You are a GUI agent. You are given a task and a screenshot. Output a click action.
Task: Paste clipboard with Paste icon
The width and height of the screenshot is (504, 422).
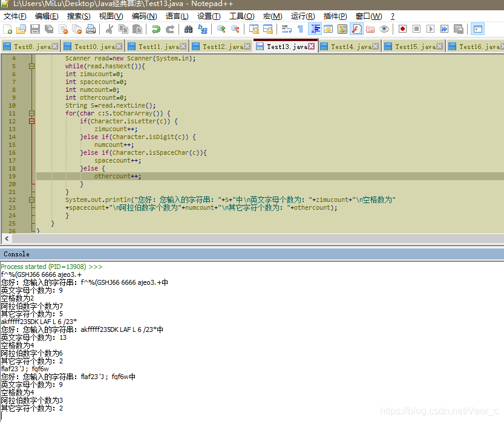(x=137, y=29)
